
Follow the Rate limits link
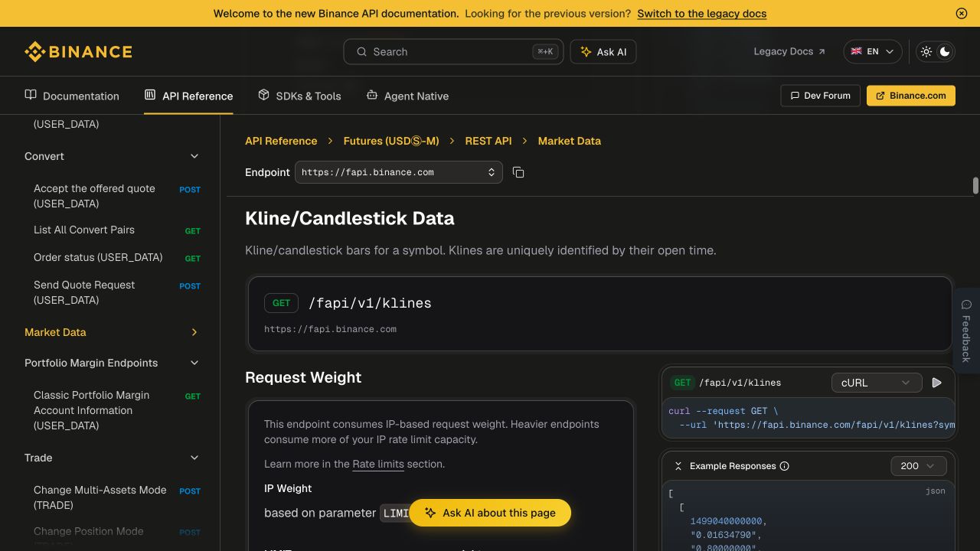tap(378, 464)
